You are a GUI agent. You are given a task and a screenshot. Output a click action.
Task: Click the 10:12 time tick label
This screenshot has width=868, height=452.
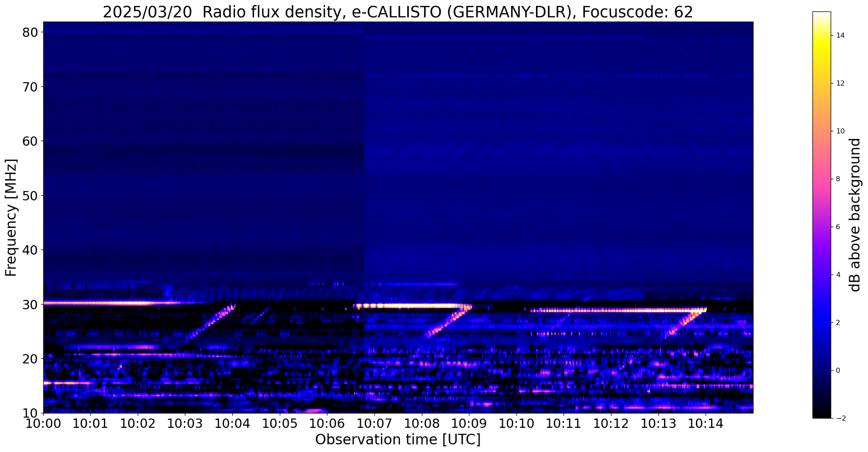tap(611, 423)
